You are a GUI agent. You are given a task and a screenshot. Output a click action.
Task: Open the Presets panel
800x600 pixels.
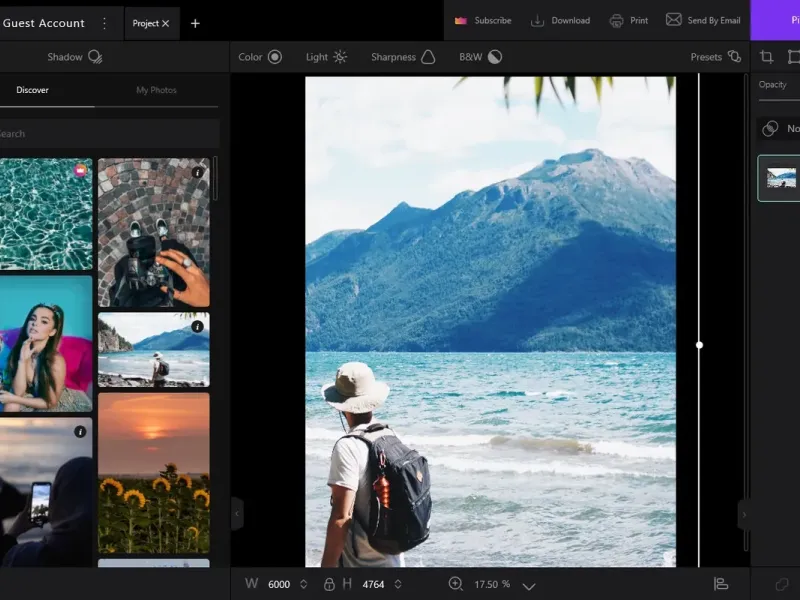(715, 57)
